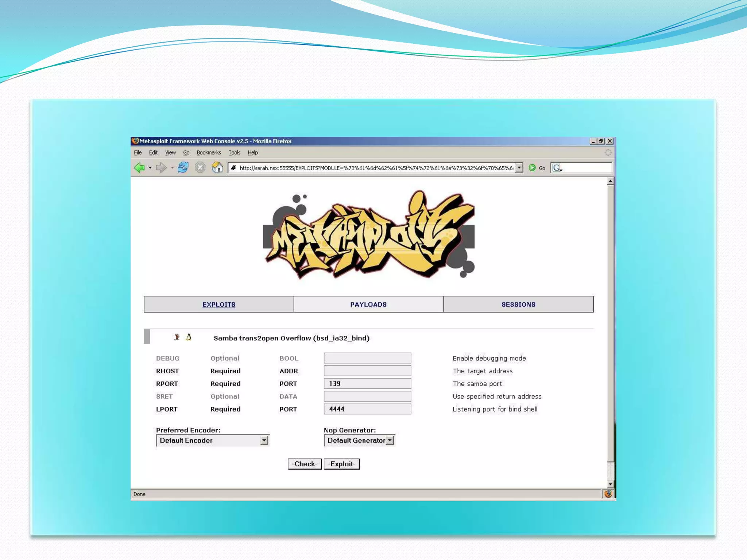Screen dimensions: 747x560
Task: Click the RHOST target address field
Action: [367, 371]
